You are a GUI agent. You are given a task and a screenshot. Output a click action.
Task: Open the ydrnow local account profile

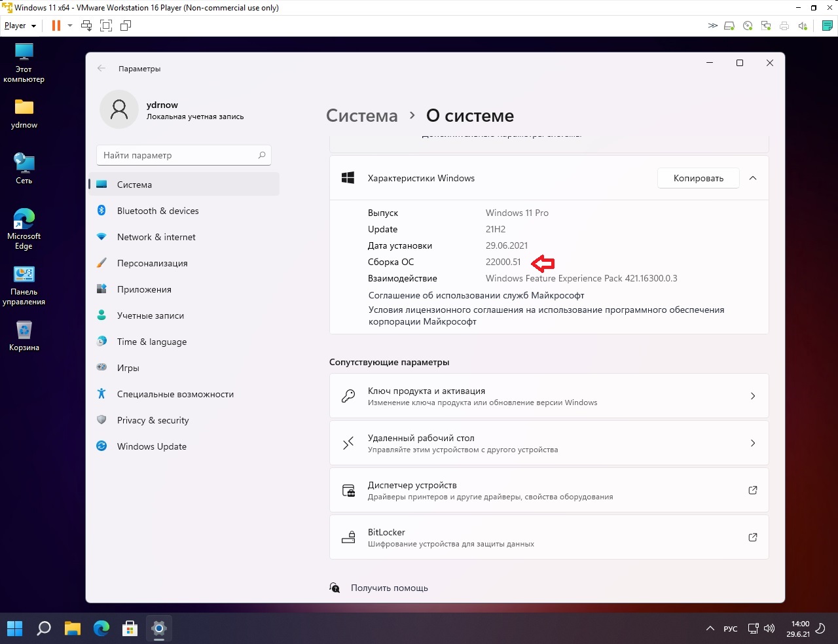(x=172, y=110)
